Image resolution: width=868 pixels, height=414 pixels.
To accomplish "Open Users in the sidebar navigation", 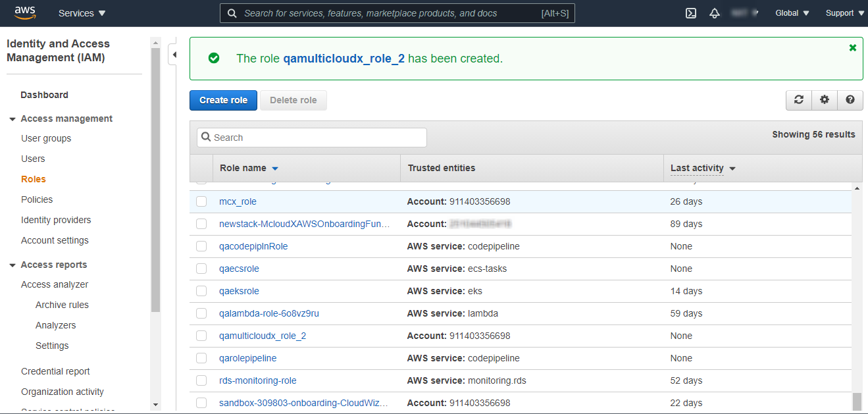I will pyautogui.click(x=33, y=159).
